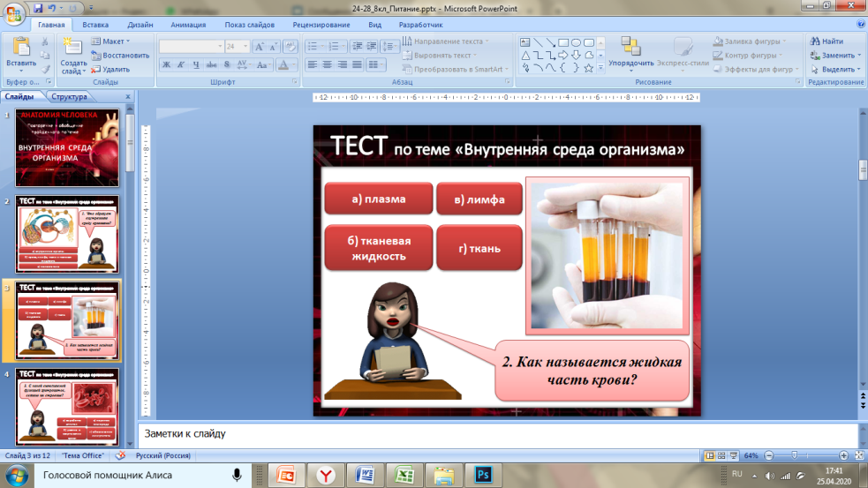Click the Paste (Вставить) icon
The image size is (868, 488).
[x=20, y=49]
